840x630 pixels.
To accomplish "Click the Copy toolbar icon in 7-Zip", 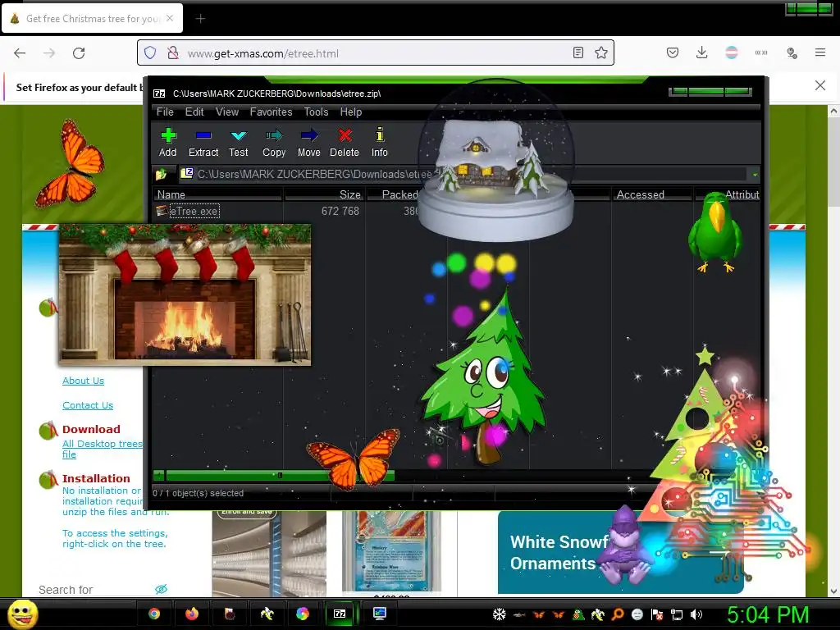I will point(274,143).
